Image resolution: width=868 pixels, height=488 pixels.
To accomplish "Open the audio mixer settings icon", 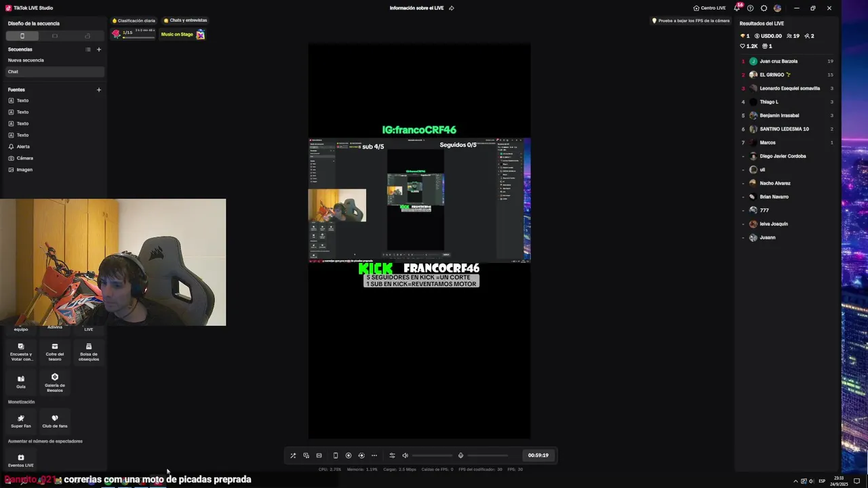I will (x=392, y=455).
